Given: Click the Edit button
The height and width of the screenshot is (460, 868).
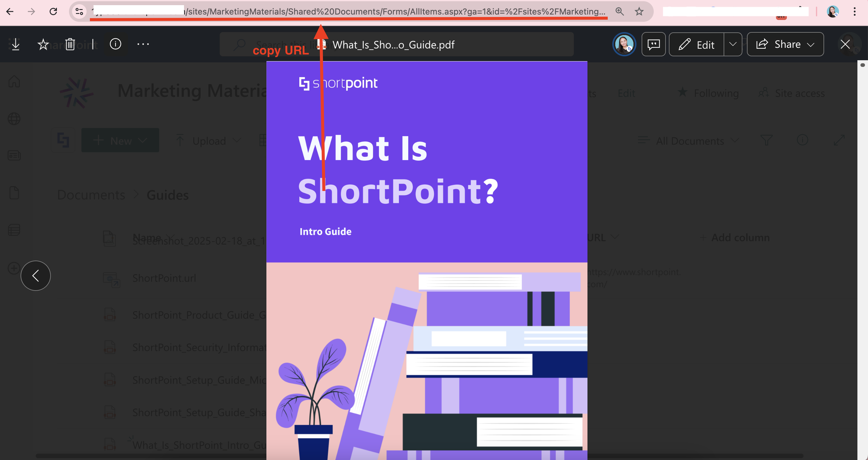Looking at the screenshot, I should click(696, 44).
